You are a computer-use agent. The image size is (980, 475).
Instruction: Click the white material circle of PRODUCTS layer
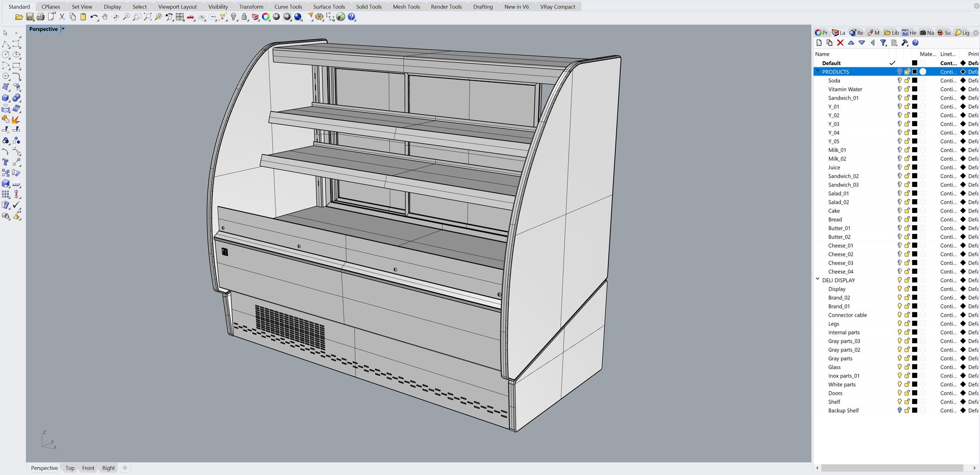[x=923, y=72]
